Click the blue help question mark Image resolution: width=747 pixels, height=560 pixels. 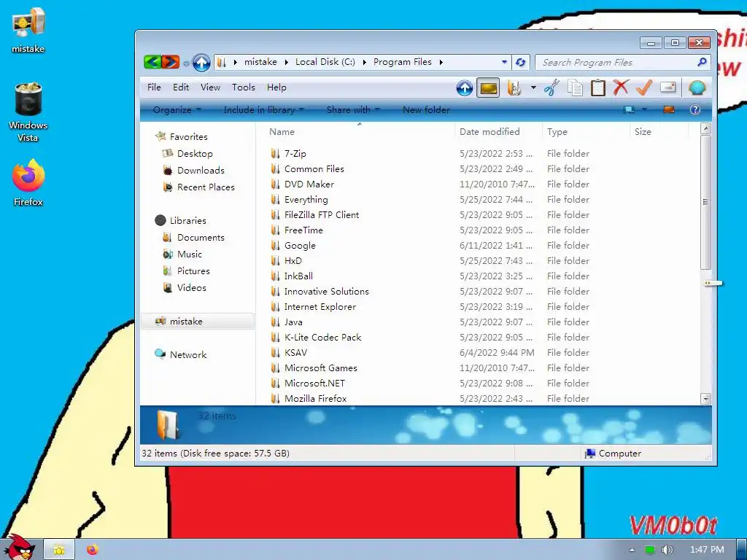click(x=695, y=110)
